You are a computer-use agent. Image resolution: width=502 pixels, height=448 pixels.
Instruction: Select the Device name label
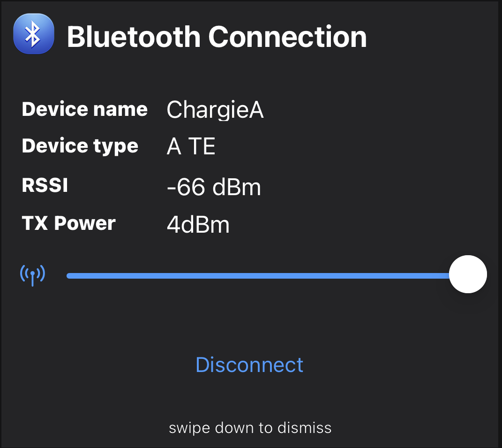84,109
